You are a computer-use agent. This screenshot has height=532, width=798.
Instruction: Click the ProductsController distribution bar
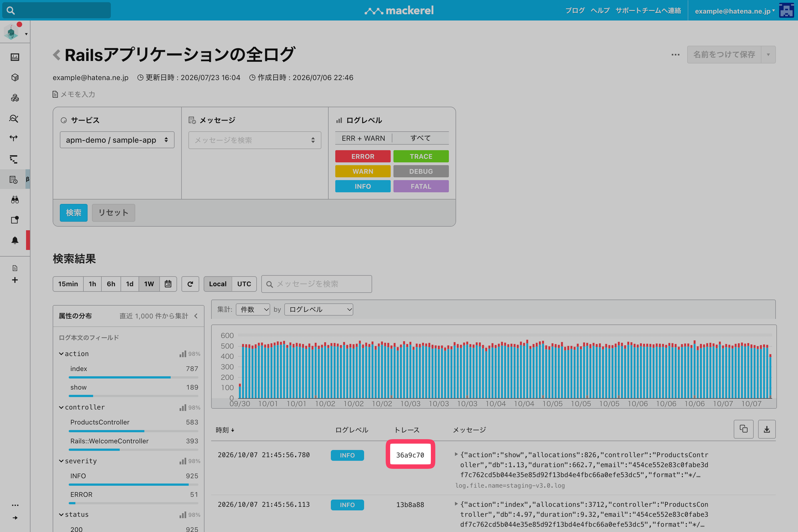[133, 431]
